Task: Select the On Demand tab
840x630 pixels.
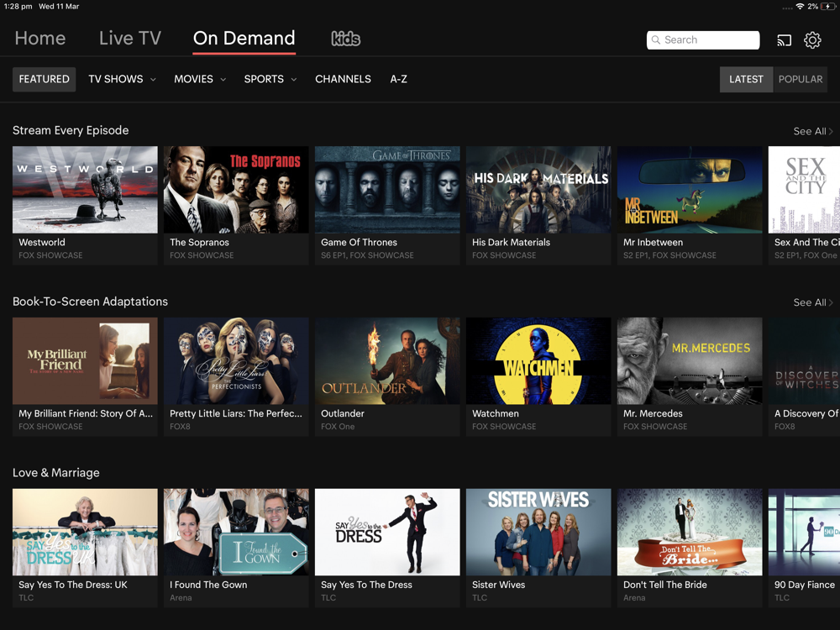Action: pyautogui.click(x=244, y=38)
